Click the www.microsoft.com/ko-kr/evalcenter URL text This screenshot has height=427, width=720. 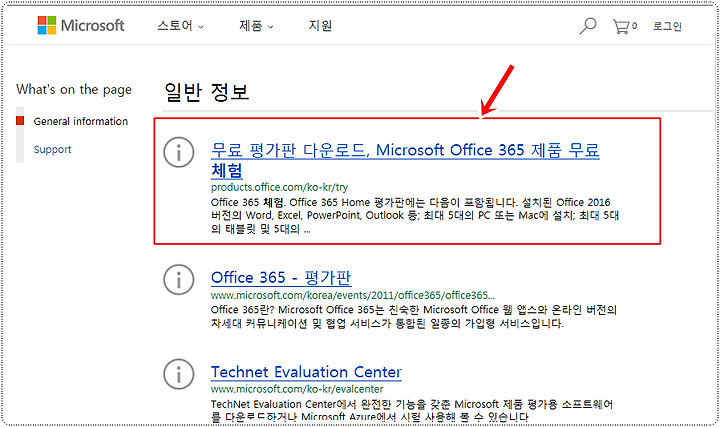click(297, 389)
